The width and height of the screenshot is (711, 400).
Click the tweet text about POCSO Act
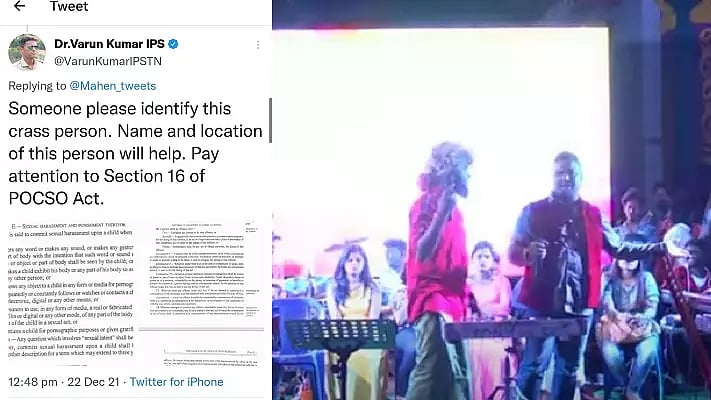click(x=135, y=153)
